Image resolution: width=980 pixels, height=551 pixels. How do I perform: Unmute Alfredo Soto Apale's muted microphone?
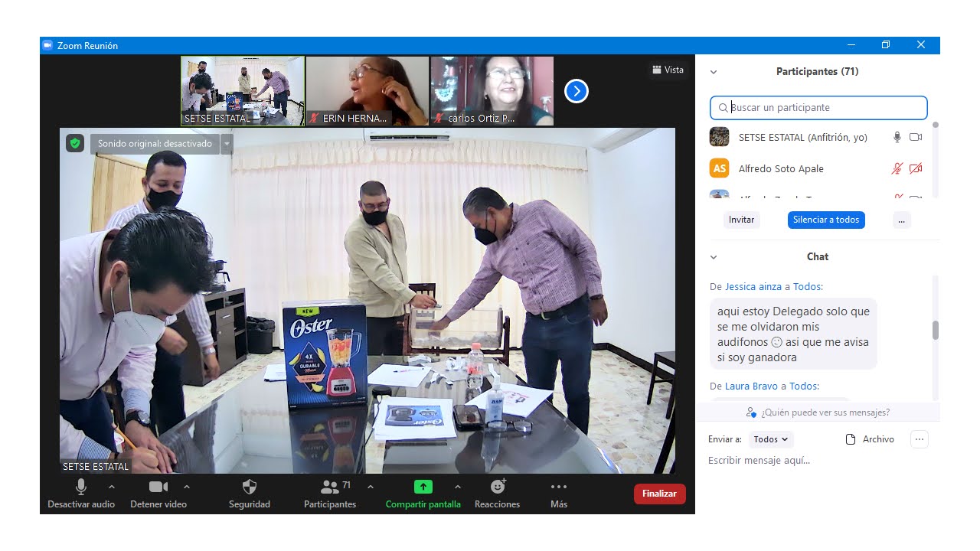[897, 169]
